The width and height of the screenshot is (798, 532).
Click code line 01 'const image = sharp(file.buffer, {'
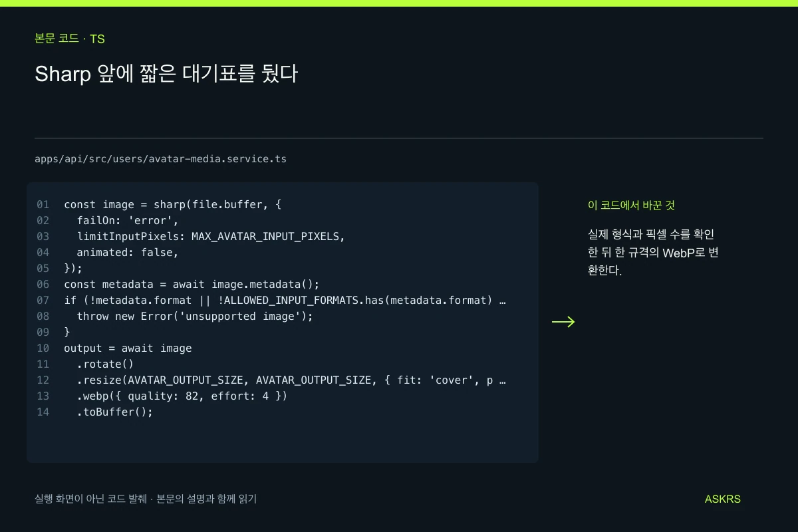click(173, 204)
